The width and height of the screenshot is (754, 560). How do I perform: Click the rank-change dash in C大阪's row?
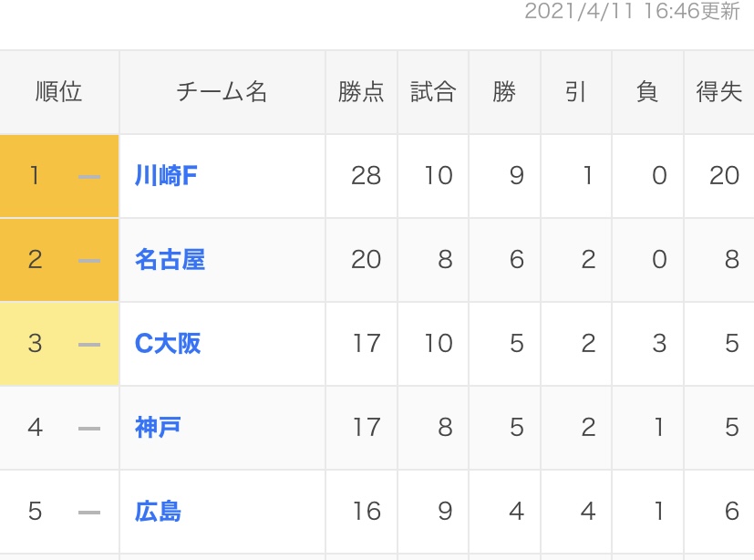(x=89, y=344)
